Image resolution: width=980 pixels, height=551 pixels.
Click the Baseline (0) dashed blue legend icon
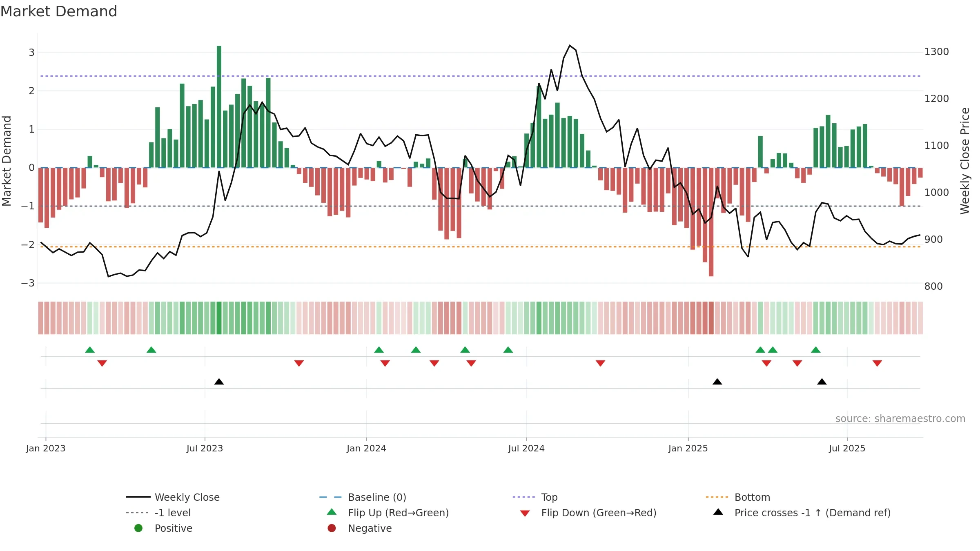pyautogui.click(x=330, y=497)
